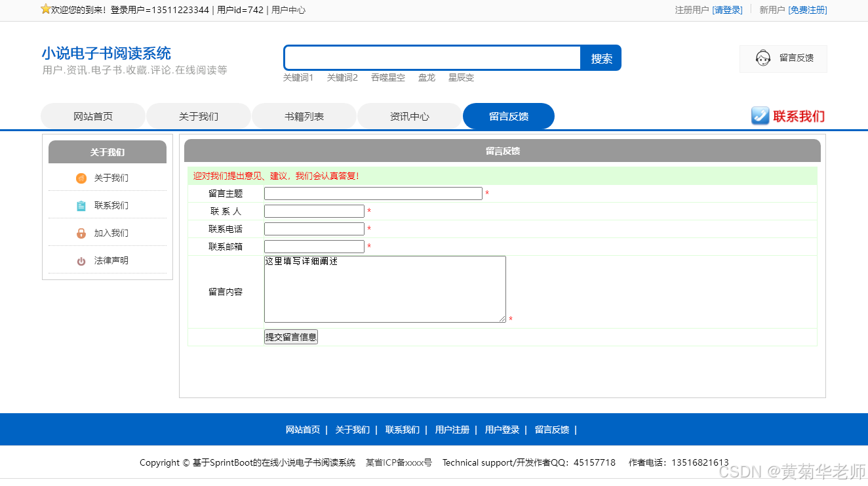Click the 留言反馈 button at top right
This screenshot has width=868, height=486.
point(783,58)
